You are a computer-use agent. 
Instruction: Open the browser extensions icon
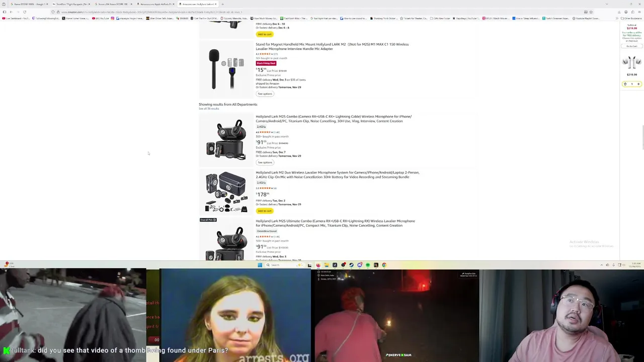click(633, 12)
